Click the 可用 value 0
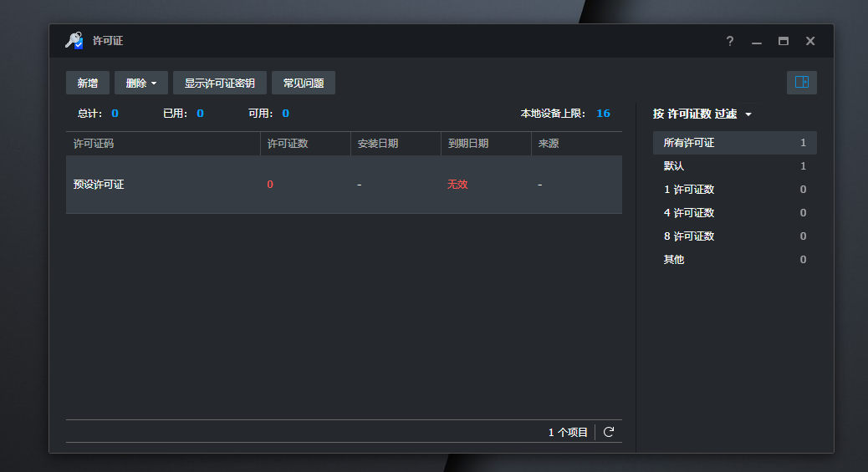This screenshot has height=472, width=868. click(x=286, y=114)
